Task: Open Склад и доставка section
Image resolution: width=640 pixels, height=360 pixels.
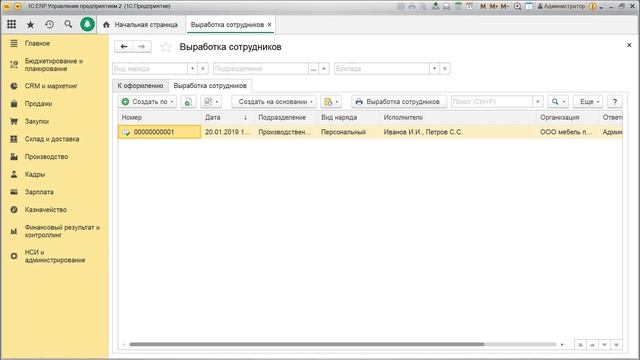Action: click(52, 139)
